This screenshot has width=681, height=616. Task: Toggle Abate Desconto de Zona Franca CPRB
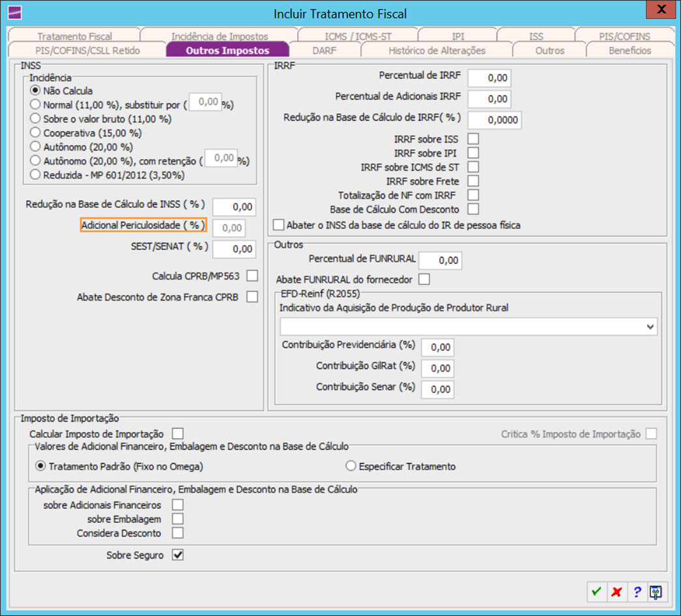click(252, 297)
